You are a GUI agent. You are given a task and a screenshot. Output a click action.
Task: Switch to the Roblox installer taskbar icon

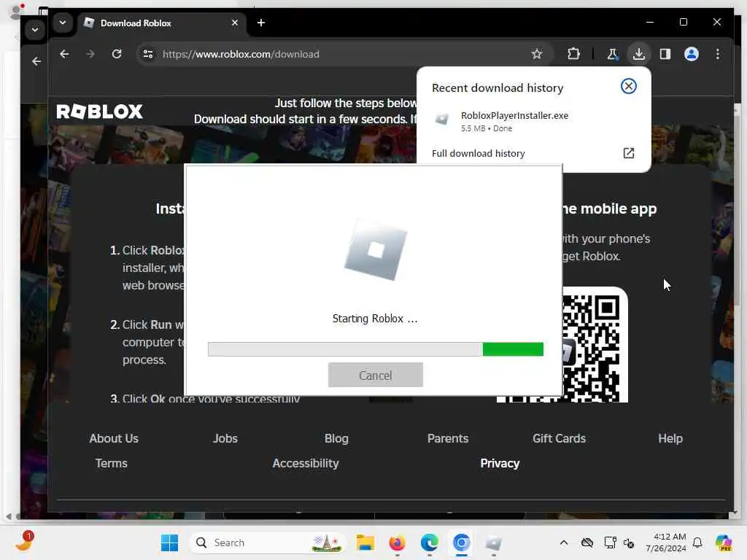click(x=494, y=542)
